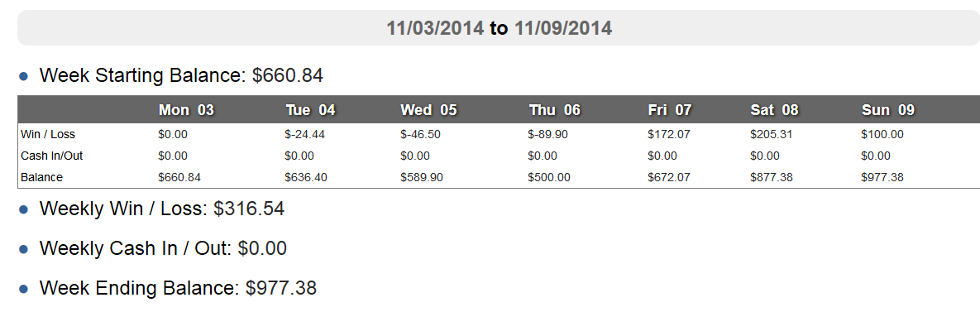Image resolution: width=980 pixels, height=312 pixels.
Task: Click the Week Starting Balance $660.84 text
Action: click(181, 75)
